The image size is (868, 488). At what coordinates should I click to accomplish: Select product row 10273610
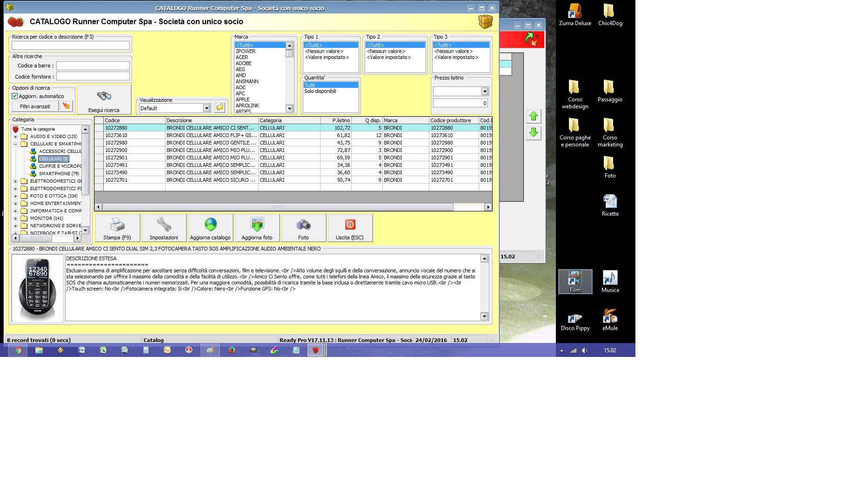[293, 135]
